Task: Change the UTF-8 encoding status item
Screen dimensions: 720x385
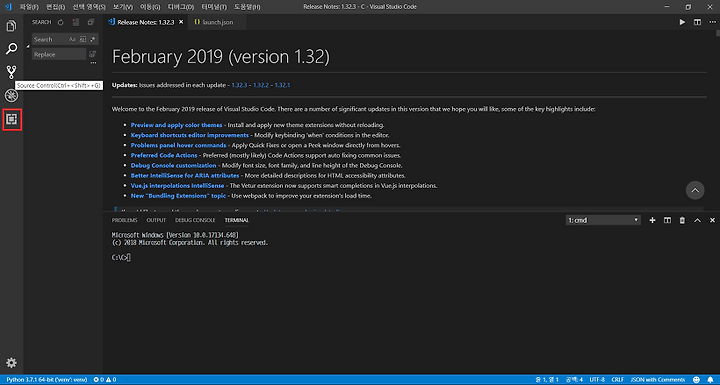Action: [x=597, y=379]
